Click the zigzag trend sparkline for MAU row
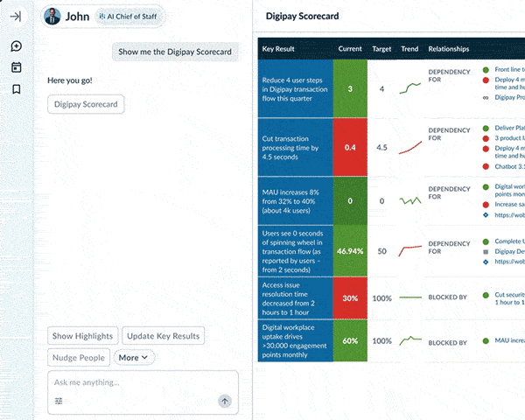Image resolution: width=525 pixels, height=420 pixels. (410, 200)
